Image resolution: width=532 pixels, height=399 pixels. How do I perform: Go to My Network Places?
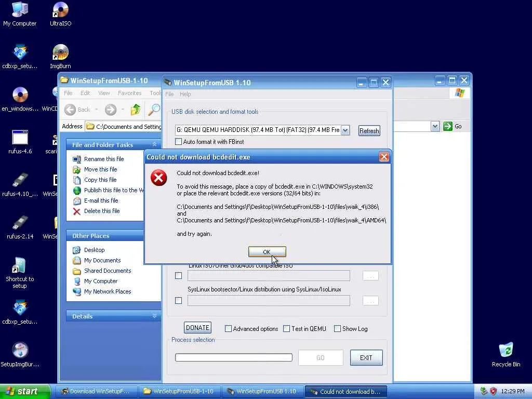pyautogui.click(x=108, y=291)
